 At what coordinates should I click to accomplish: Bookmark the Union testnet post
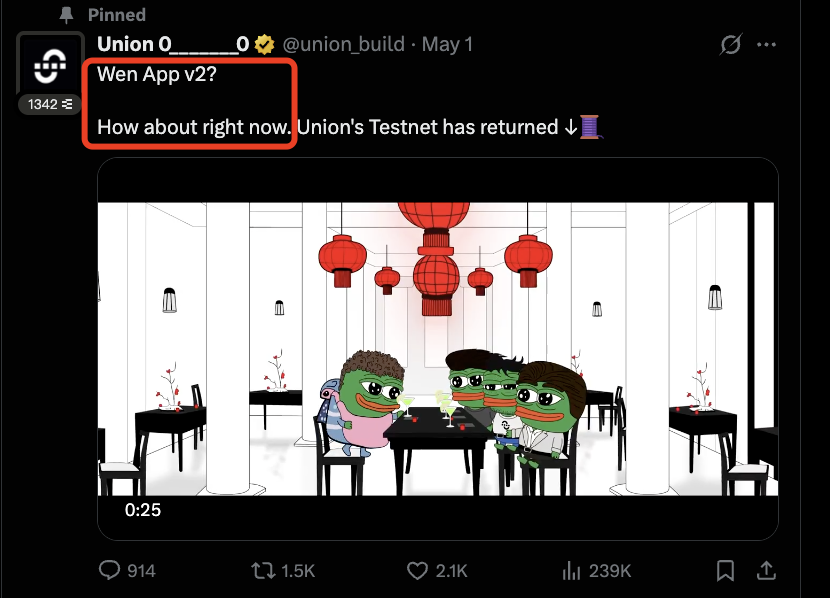pyautogui.click(x=725, y=570)
